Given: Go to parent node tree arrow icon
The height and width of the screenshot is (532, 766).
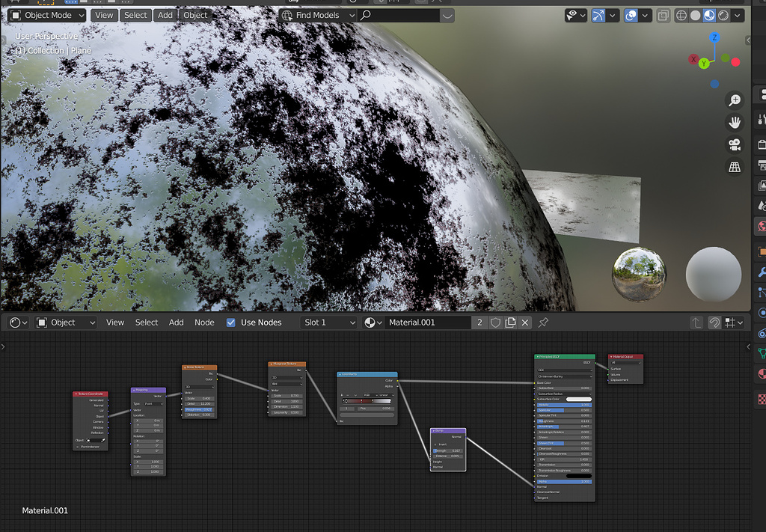Looking at the screenshot, I should (x=696, y=322).
